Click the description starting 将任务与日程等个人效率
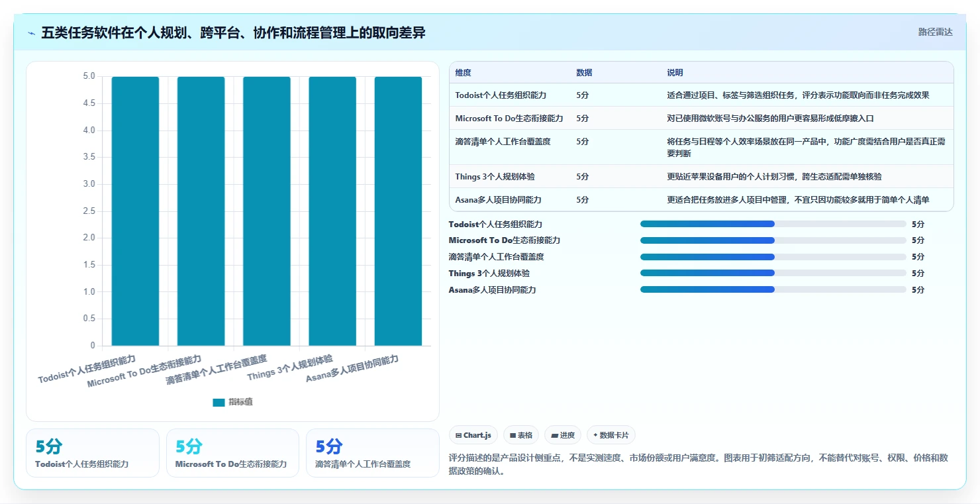This screenshot has height=504, width=980. pyautogui.click(x=806, y=148)
